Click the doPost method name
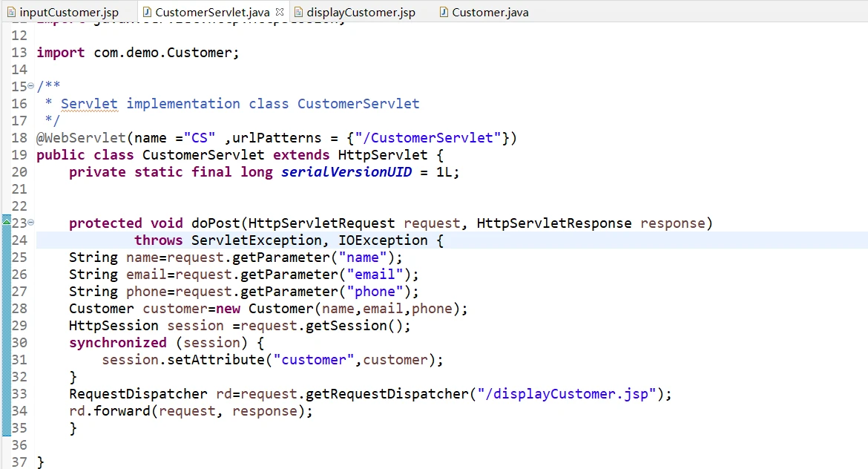This screenshot has width=868, height=469. [216, 223]
